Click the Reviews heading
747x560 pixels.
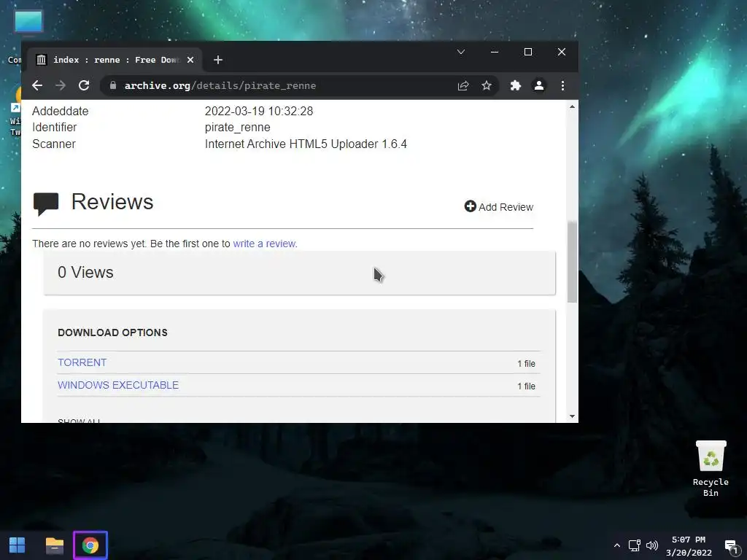[112, 202]
